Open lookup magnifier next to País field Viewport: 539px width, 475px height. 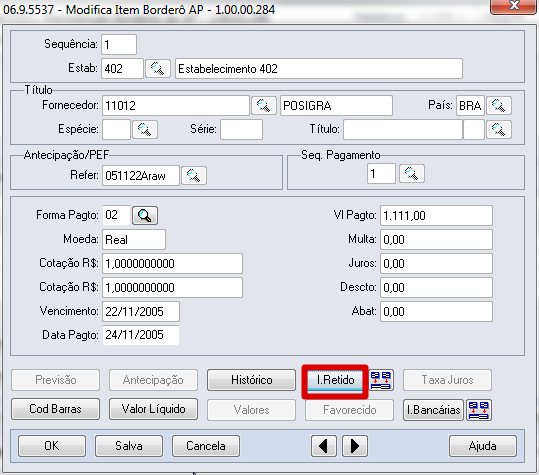coord(499,105)
